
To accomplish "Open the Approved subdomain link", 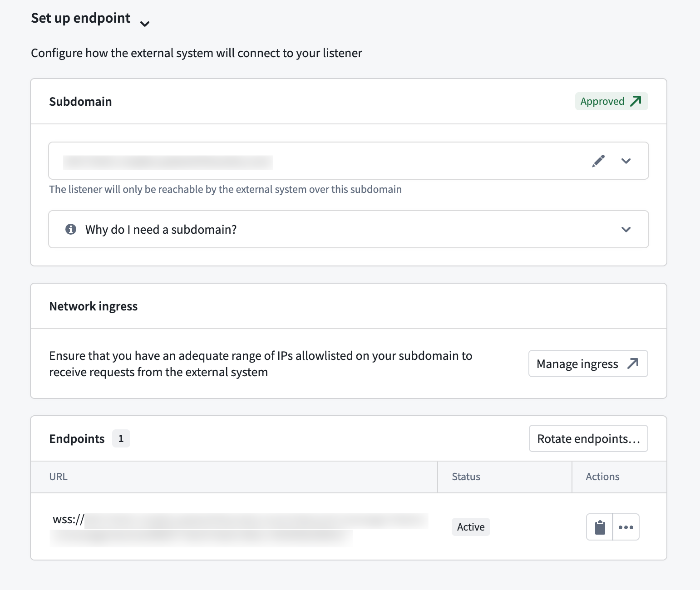I will [611, 101].
